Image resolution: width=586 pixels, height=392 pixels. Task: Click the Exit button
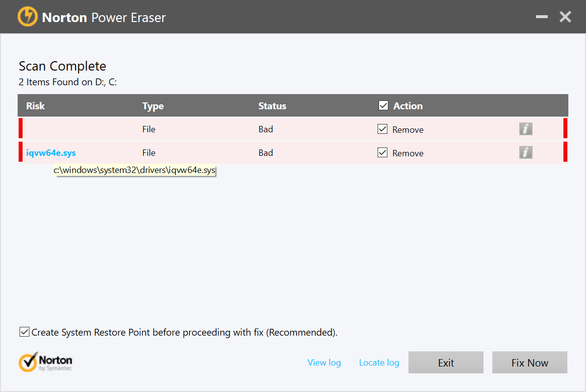point(446,363)
